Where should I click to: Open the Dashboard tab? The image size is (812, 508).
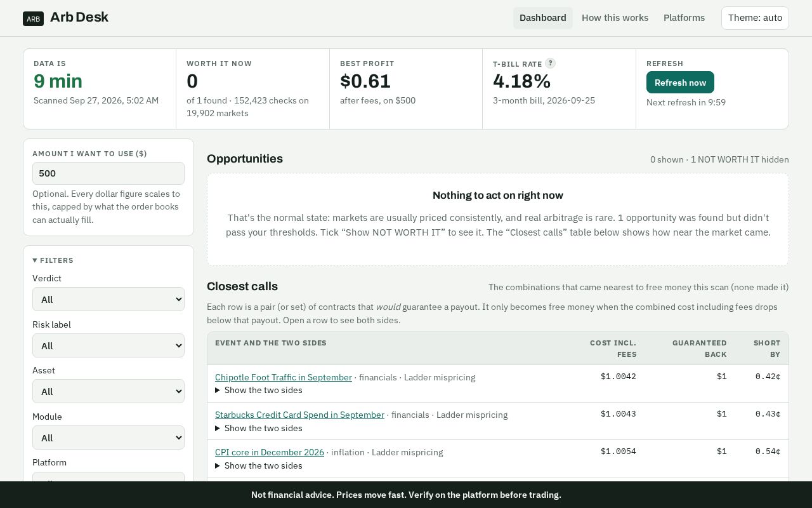coord(543,18)
